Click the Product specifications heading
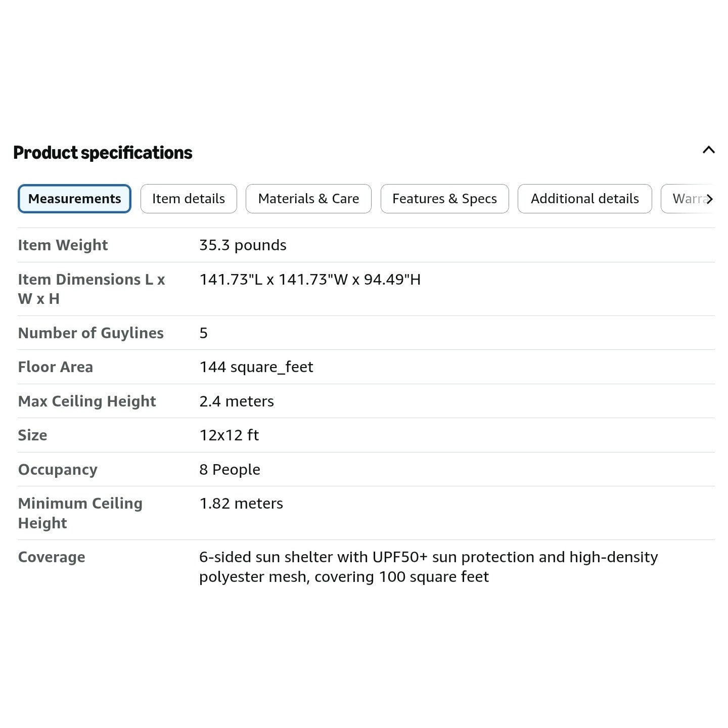The width and height of the screenshot is (728, 728). tap(103, 153)
